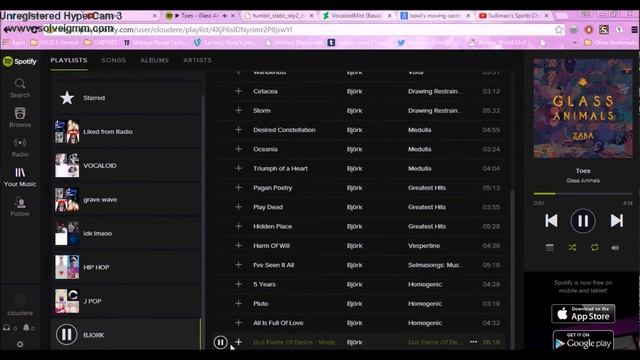Viewport: 640px width, 360px height.
Task: Pause playback in the player panel
Action: (x=583, y=221)
